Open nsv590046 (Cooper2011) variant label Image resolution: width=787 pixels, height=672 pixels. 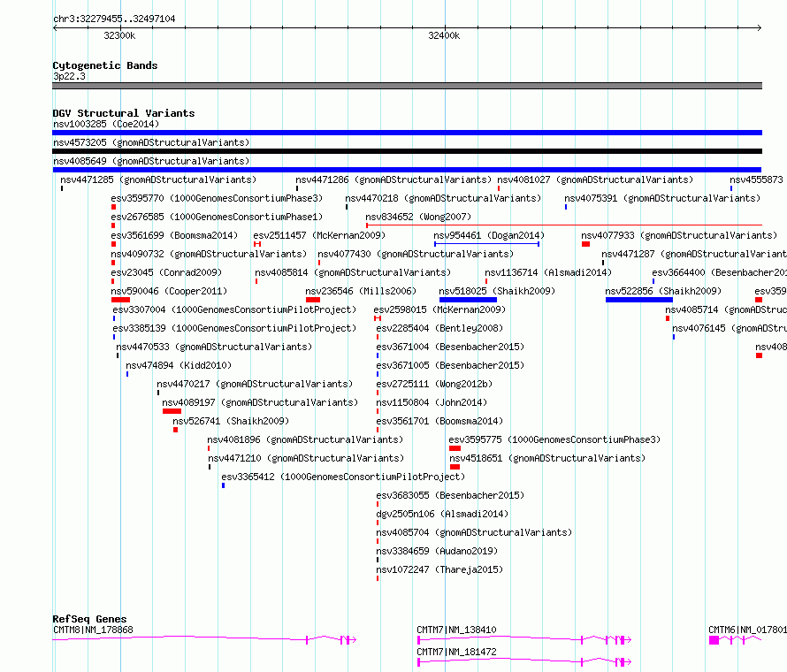tap(169, 291)
